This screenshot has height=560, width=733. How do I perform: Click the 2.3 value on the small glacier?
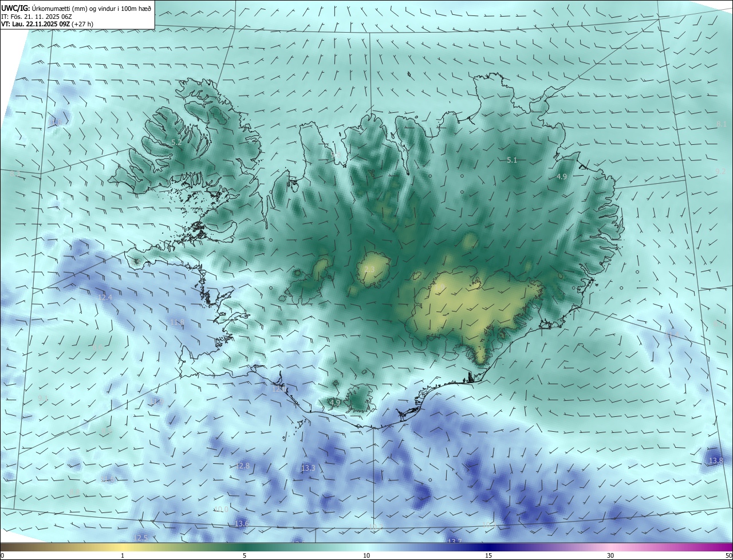click(369, 270)
